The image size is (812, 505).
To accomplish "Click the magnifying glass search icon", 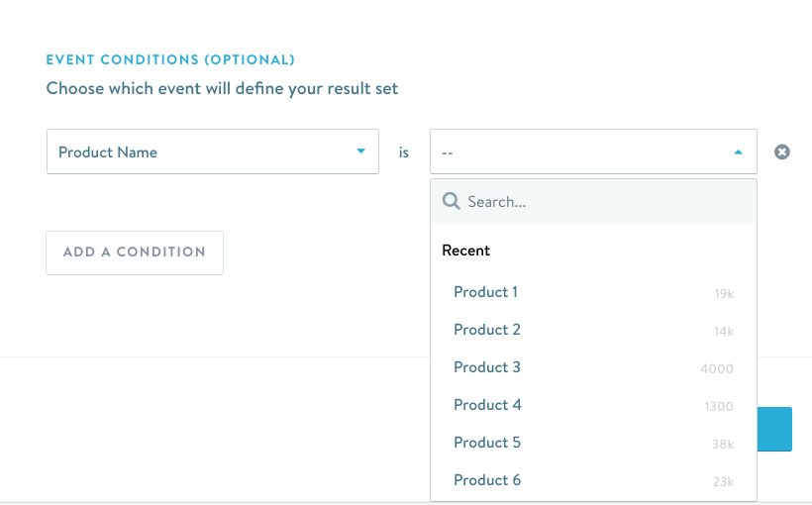I will pyautogui.click(x=452, y=201).
